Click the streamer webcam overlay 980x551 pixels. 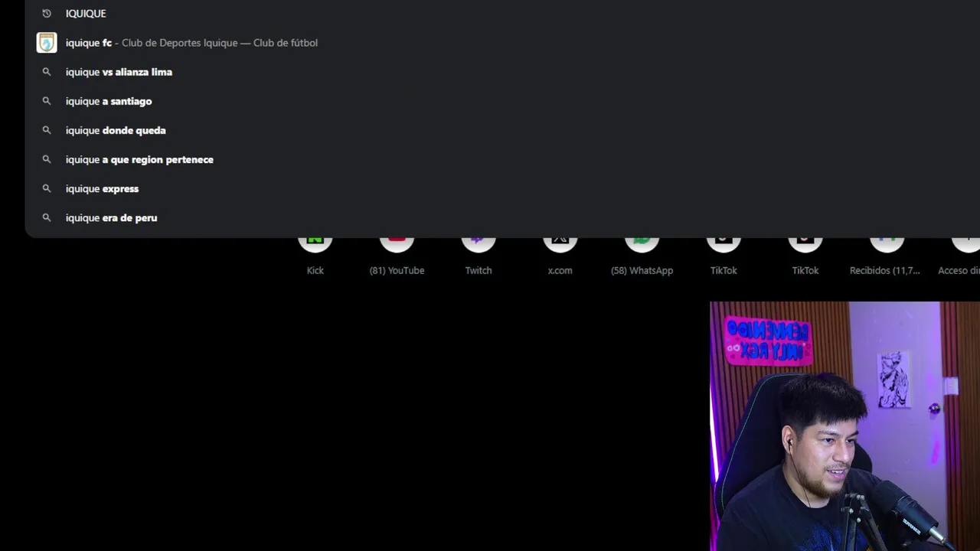pos(844,426)
